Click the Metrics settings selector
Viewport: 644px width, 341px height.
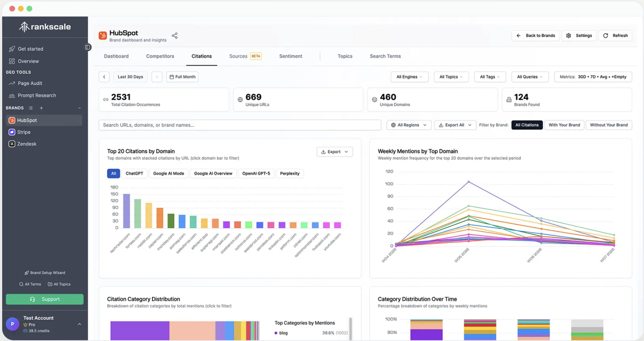pyautogui.click(x=593, y=77)
